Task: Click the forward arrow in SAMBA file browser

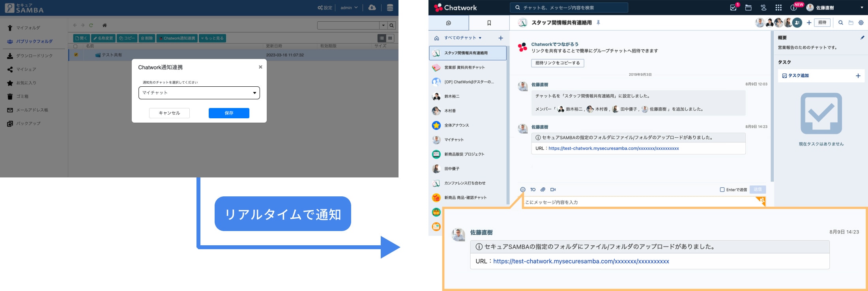Action: pyautogui.click(x=82, y=25)
